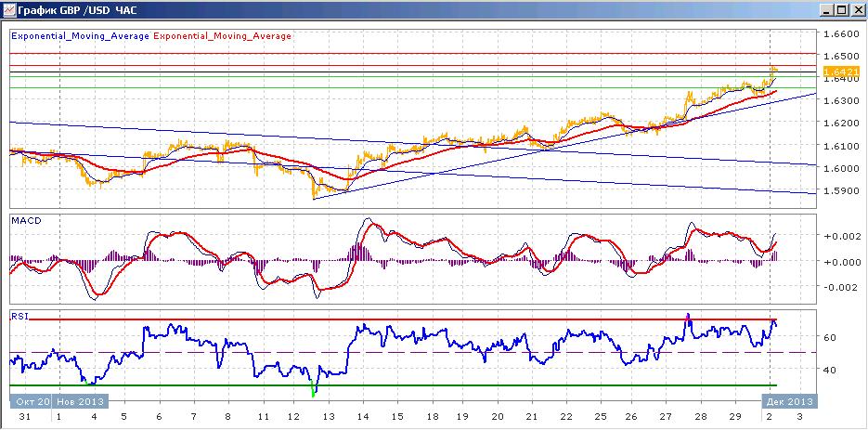Click the Ноя 2013 month tag

[80, 401]
